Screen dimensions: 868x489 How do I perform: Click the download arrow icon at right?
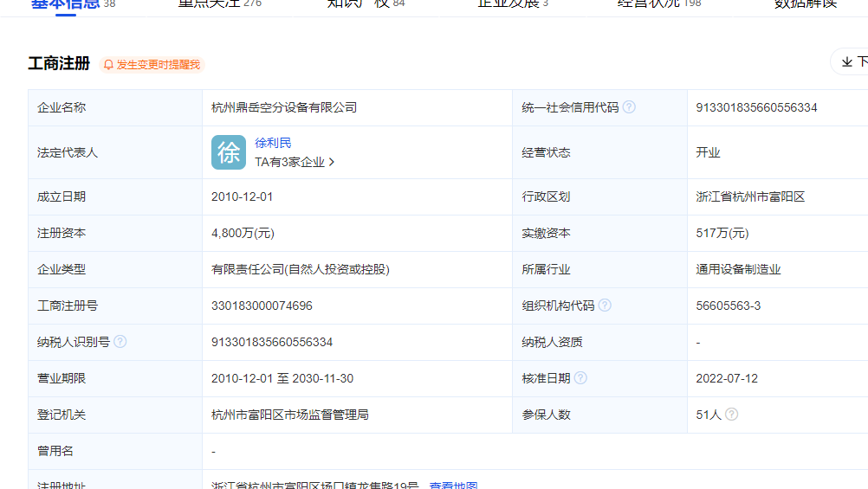847,62
